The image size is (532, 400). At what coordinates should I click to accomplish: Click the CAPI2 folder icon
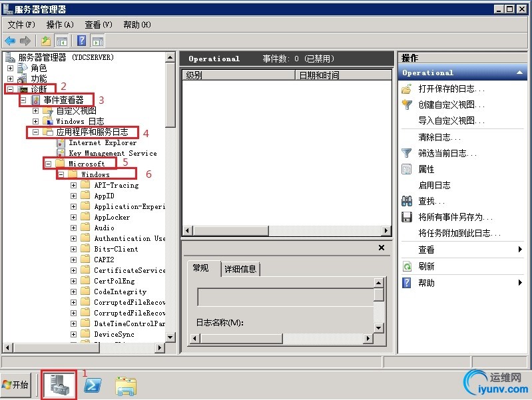(x=86, y=260)
